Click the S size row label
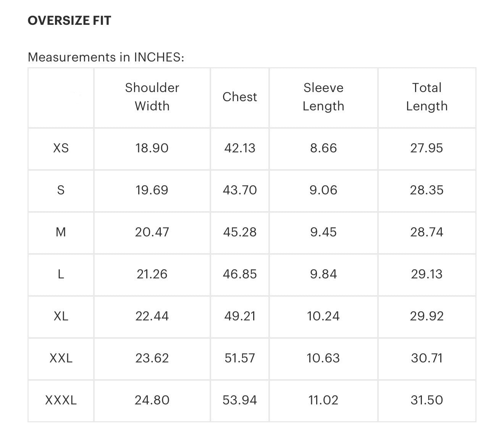Screen dimensions: 504x430 click(x=61, y=190)
